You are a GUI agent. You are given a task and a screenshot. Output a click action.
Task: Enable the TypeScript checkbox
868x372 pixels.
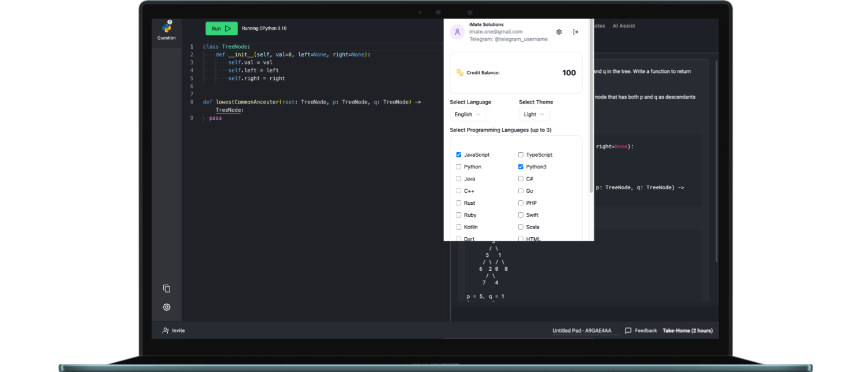tap(521, 155)
